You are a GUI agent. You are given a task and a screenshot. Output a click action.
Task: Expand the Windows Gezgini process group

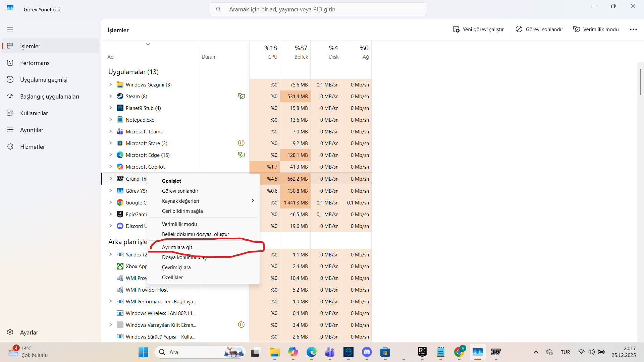(x=110, y=84)
